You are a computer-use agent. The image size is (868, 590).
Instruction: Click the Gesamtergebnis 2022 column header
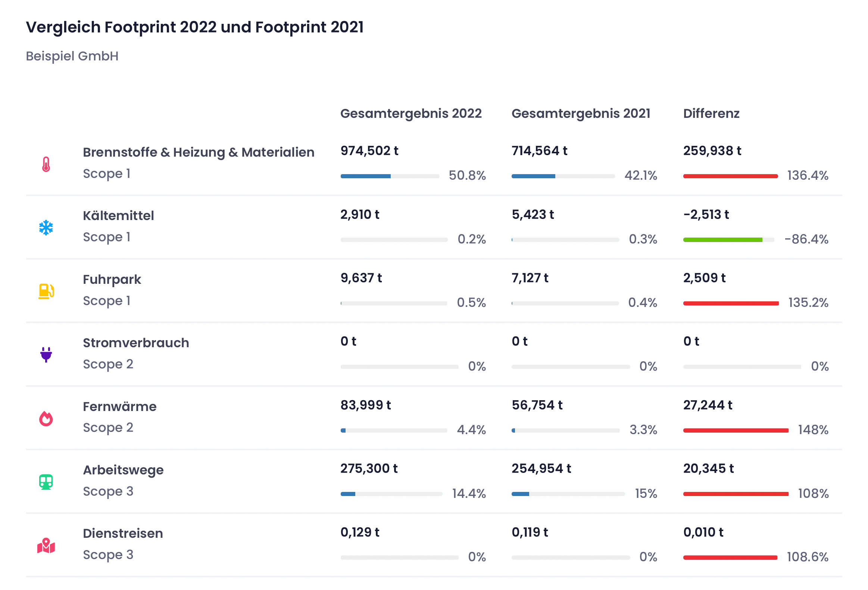pos(411,113)
